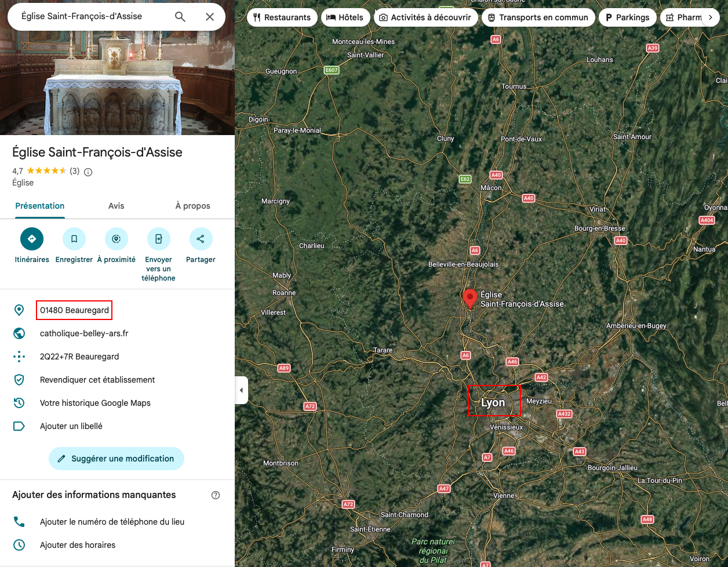Viewport: 728px width, 567px height.
Task: Collapse the side panel with arrow handle
Action: (241, 390)
